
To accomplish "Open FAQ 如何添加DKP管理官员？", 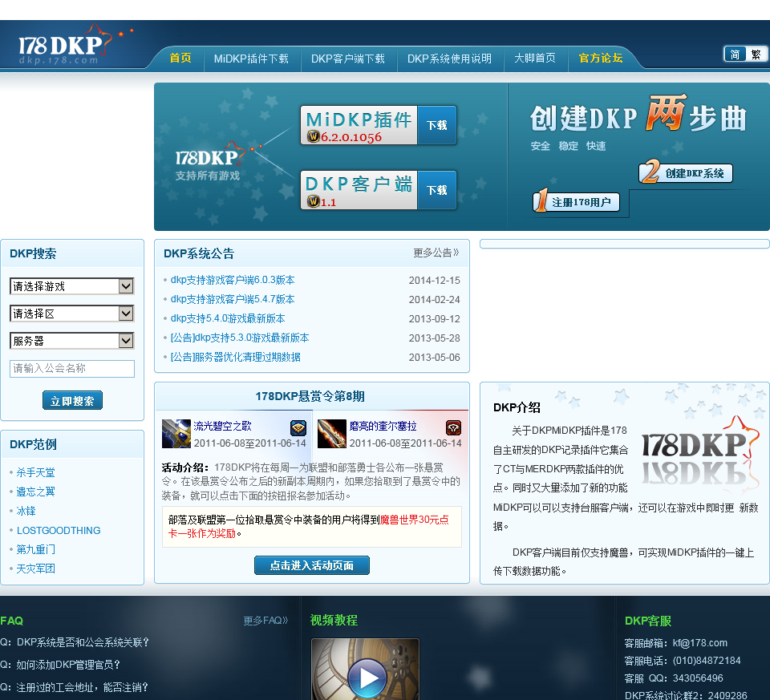I will point(68,665).
